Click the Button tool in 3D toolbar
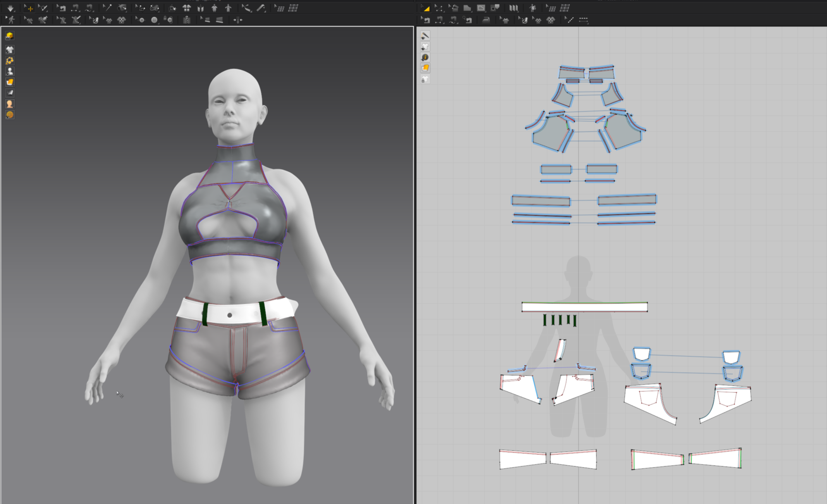This screenshot has width=827, height=504. (154, 20)
